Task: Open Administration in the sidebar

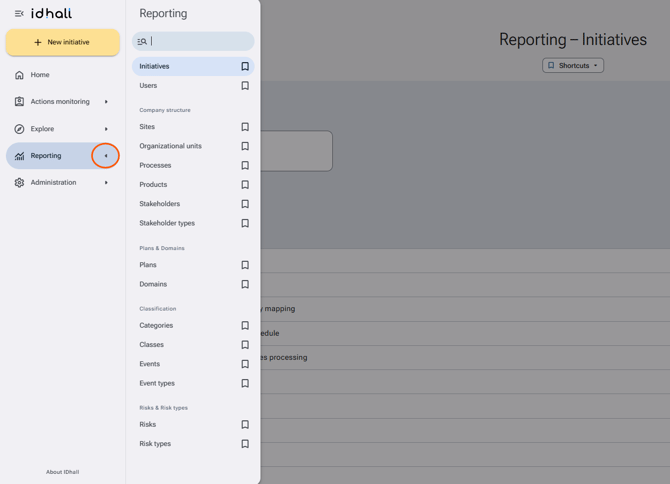Action: pyautogui.click(x=63, y=183)
